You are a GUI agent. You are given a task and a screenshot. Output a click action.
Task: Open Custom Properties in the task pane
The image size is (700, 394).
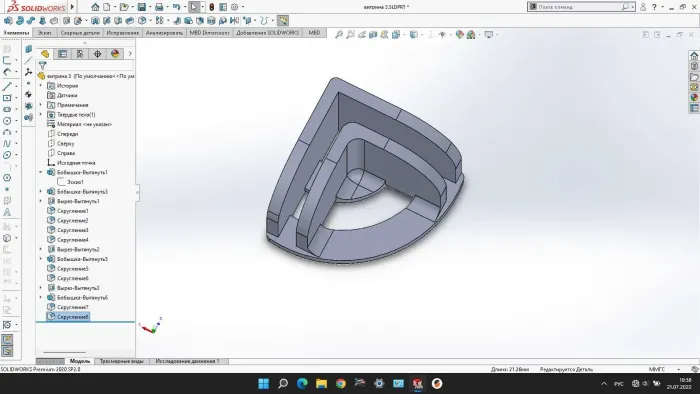tap(694, 108)
